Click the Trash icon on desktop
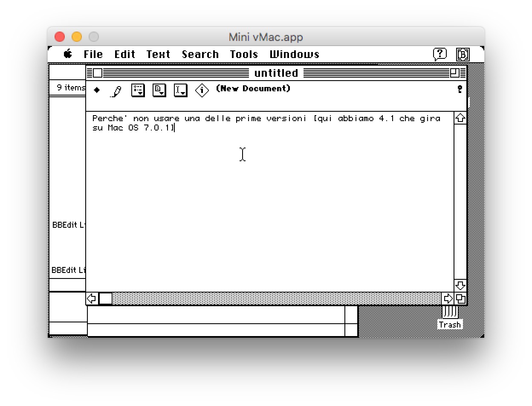 click(x=450, y=318)
